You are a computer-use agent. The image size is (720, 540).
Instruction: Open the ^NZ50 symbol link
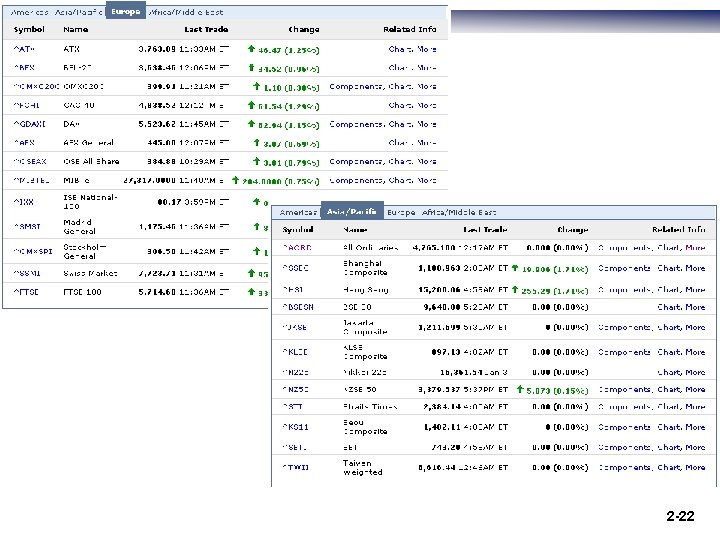tap(295, 389)
